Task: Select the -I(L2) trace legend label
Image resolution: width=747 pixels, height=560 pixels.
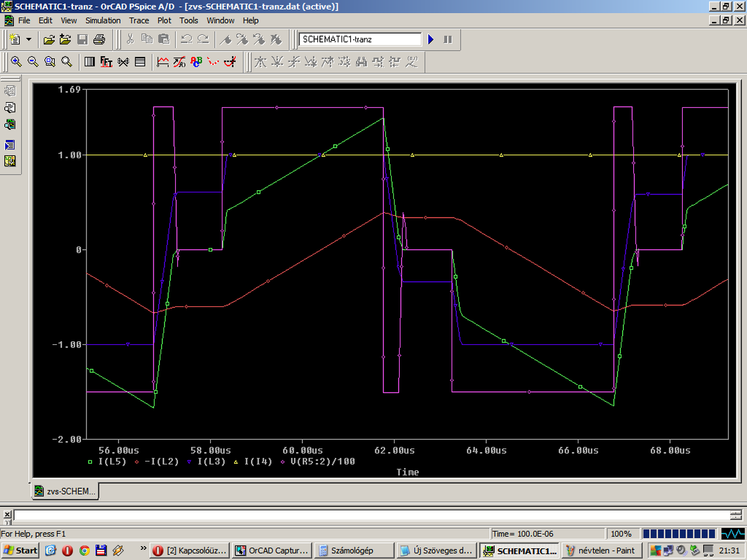Action: pyautogui.click(x=162, y=461)
